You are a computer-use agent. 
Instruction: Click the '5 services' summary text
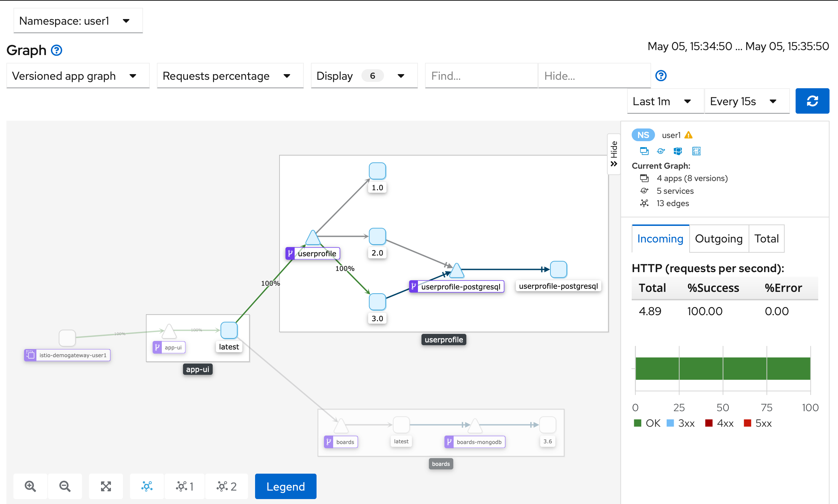click(675, 191)
